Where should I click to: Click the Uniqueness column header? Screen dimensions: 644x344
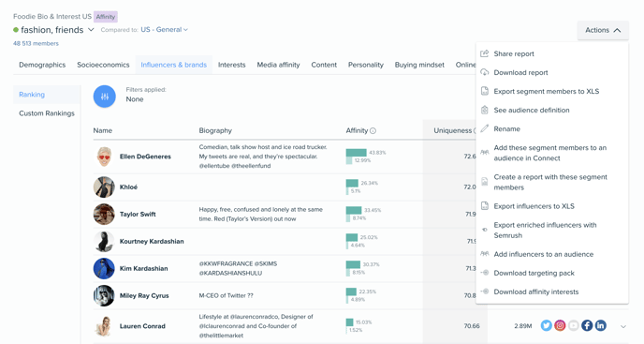pyautogui.click(x=453, y=130)
